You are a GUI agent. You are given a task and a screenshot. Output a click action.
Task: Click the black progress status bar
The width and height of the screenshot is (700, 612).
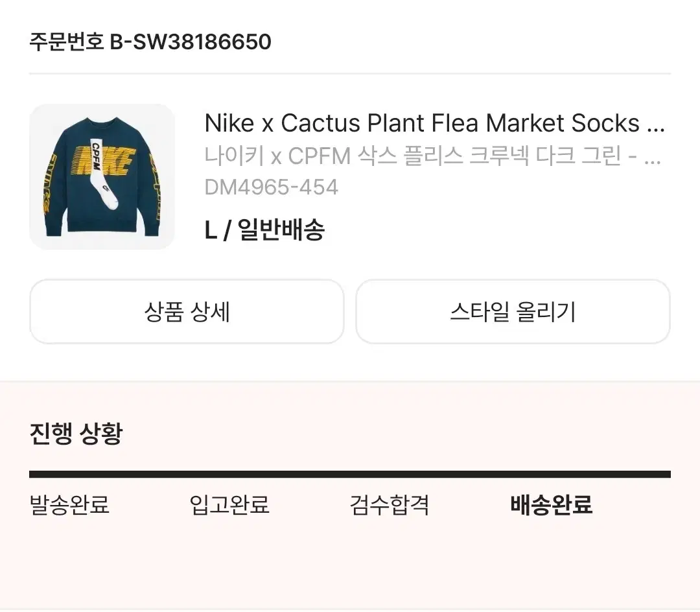(x=350, y=475)
